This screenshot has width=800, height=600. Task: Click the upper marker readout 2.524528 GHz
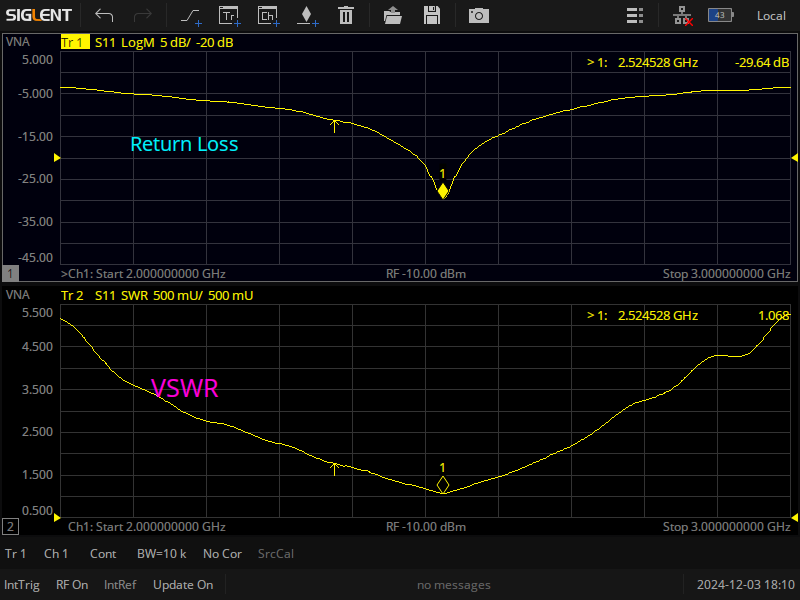tap(658, 62)
